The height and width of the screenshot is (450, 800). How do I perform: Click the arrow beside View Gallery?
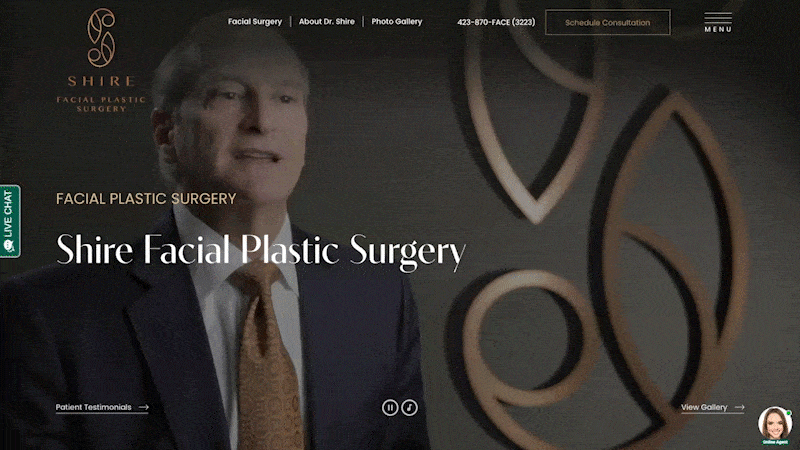pos(739,407)
